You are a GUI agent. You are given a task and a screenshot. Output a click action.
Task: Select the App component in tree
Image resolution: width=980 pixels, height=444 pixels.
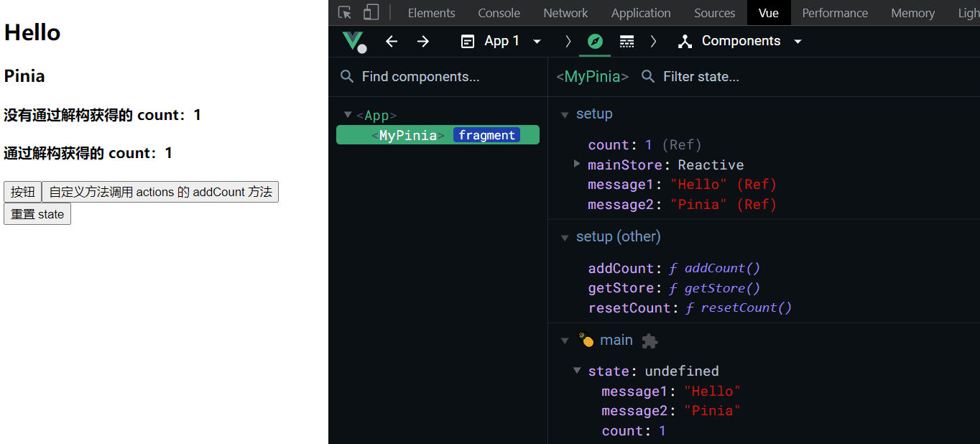pos(376,115)
